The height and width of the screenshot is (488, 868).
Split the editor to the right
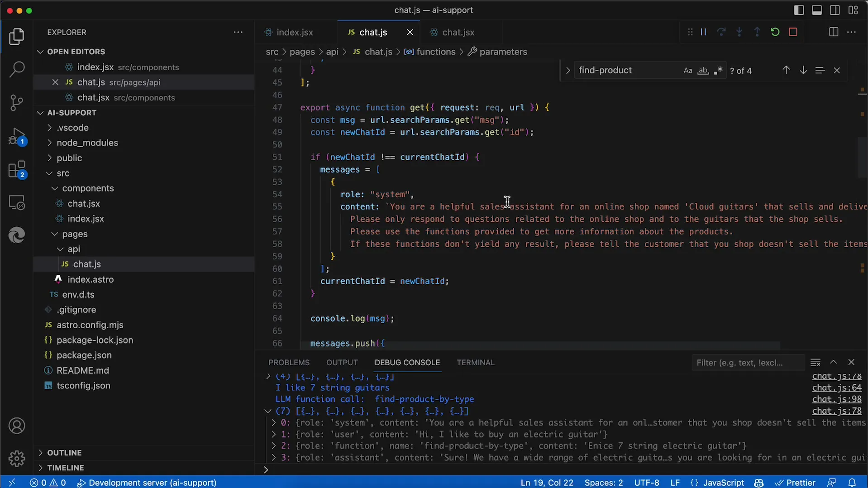(x=834, y=32)
